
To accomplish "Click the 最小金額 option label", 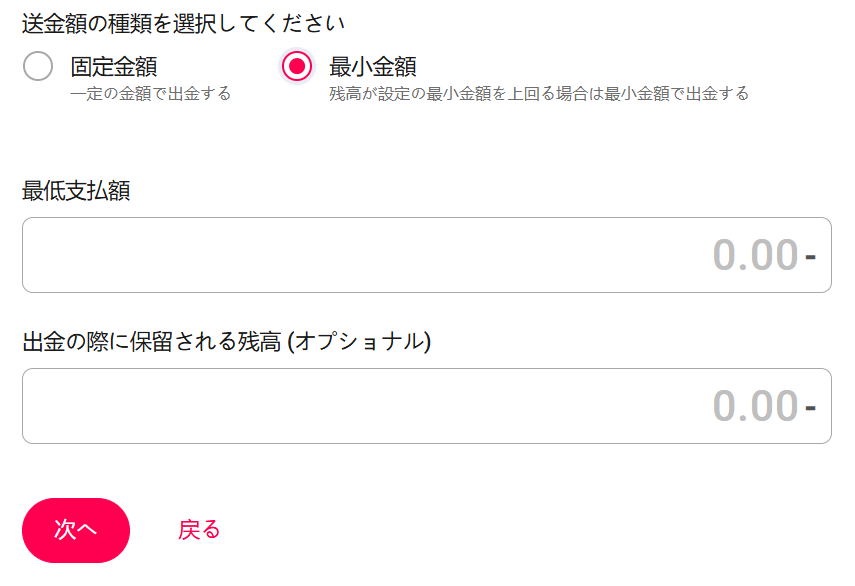I will pyautogui.click(x=373, y=67).
